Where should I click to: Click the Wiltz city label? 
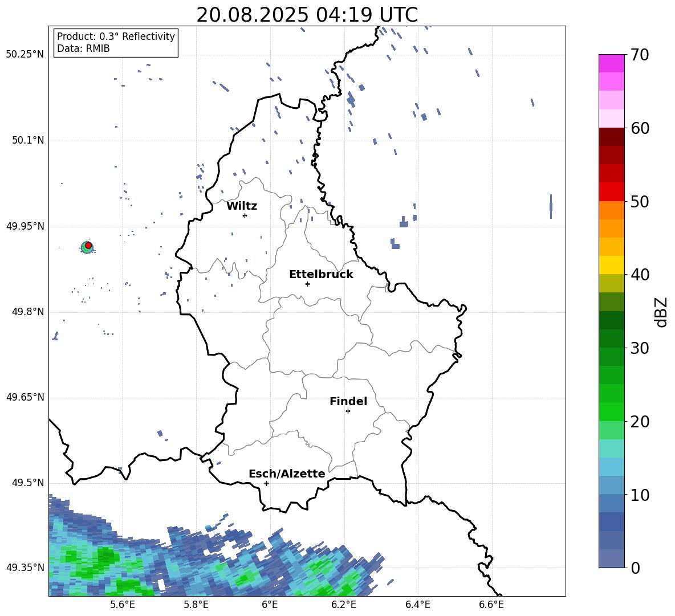[x=242, y=206]
